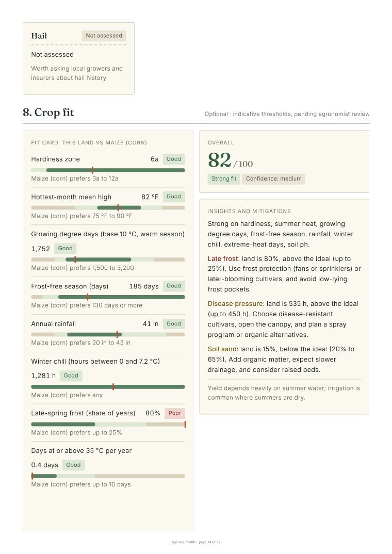The image size is (392, 554).
Task: Click the Hardiness zone 'Good' badge
Action: 174,159
